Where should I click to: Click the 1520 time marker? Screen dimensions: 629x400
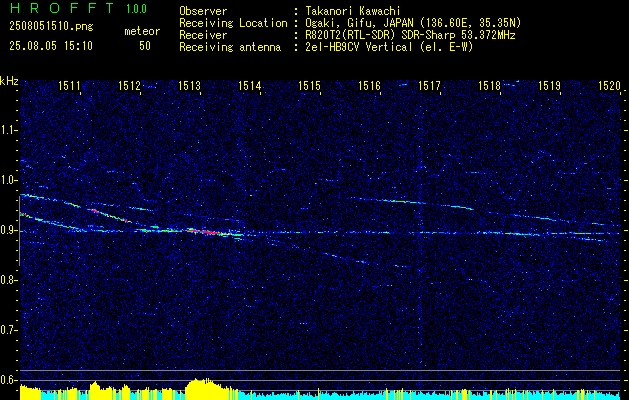[609, 85]
